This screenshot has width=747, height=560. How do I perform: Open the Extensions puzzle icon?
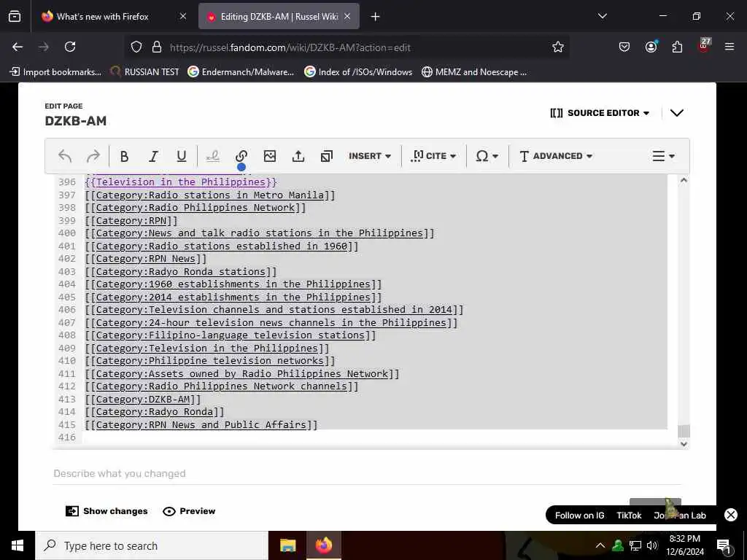pos(677,47)
